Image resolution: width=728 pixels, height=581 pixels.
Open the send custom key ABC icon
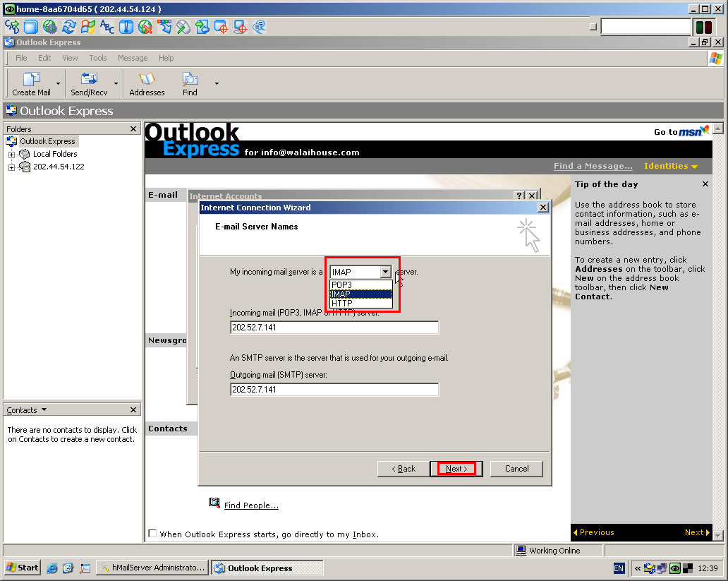tap(107, 27)
